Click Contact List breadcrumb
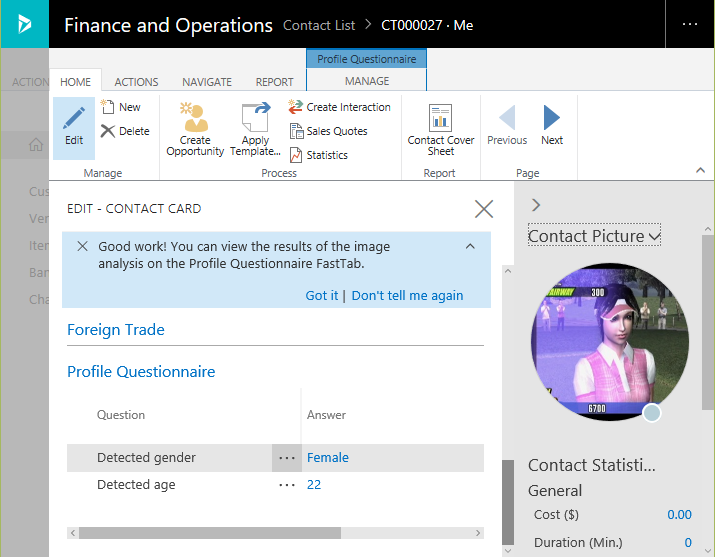 point(319,25)
